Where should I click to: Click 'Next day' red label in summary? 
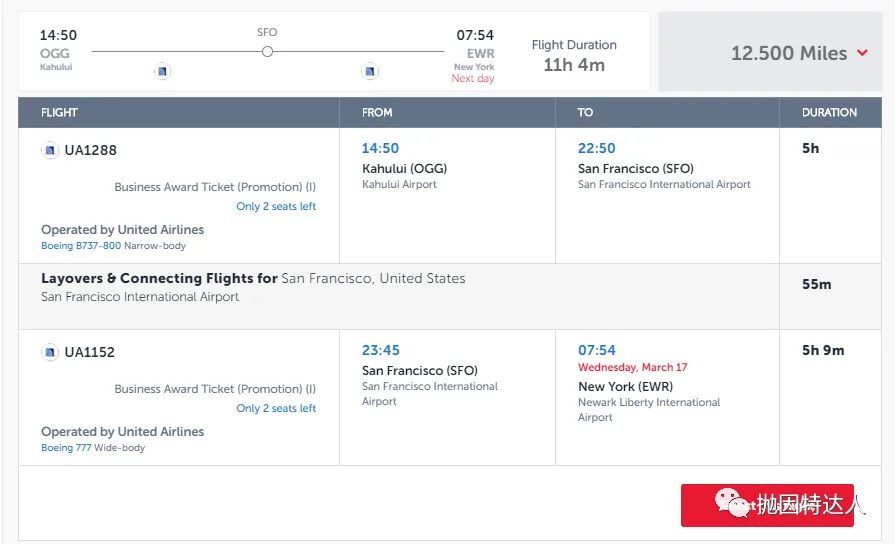(473, 78)
